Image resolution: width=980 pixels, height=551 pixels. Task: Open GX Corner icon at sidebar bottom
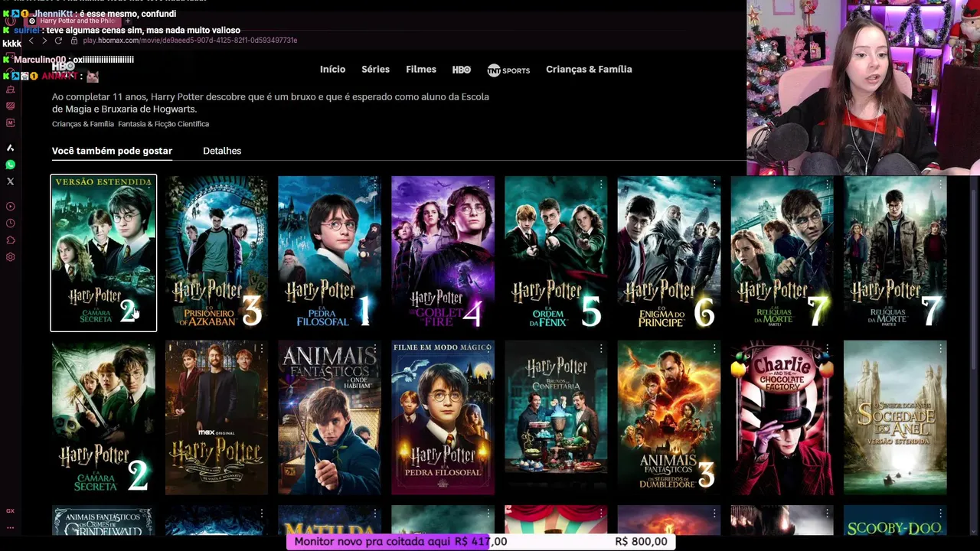tap(10, 510)
